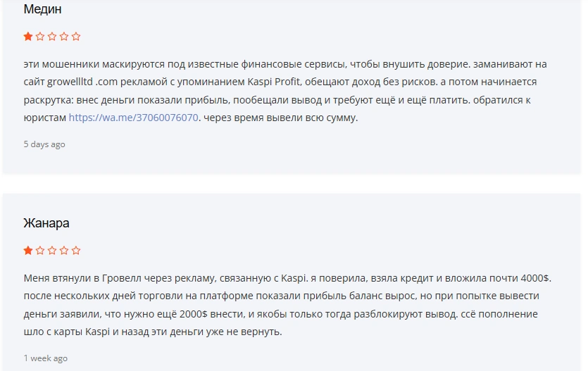Click the third star in Жанара's rating
The height and width of the screenshot is (371, 588).
[52, 251]
